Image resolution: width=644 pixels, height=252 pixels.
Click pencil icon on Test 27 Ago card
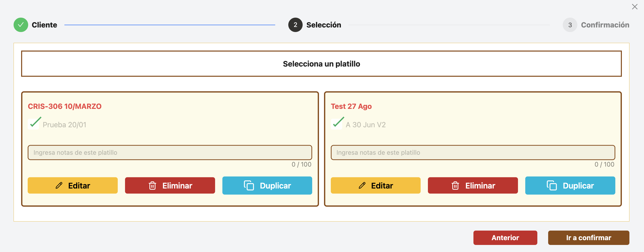[x=362, y=185]
